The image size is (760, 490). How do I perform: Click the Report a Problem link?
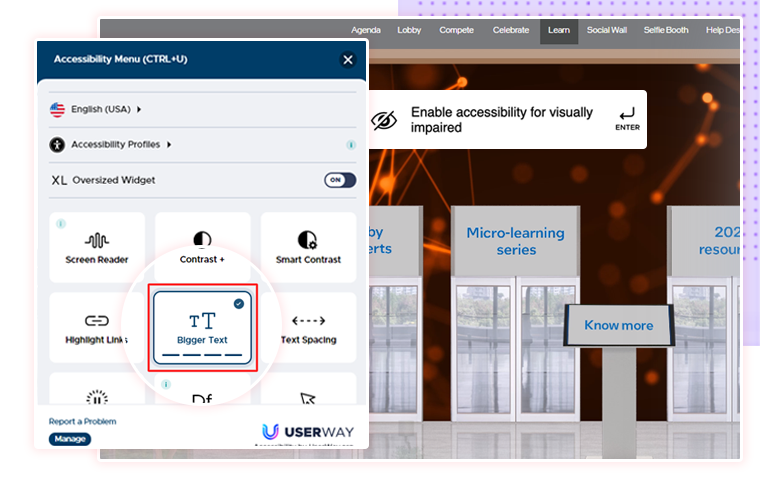point(82,421)
